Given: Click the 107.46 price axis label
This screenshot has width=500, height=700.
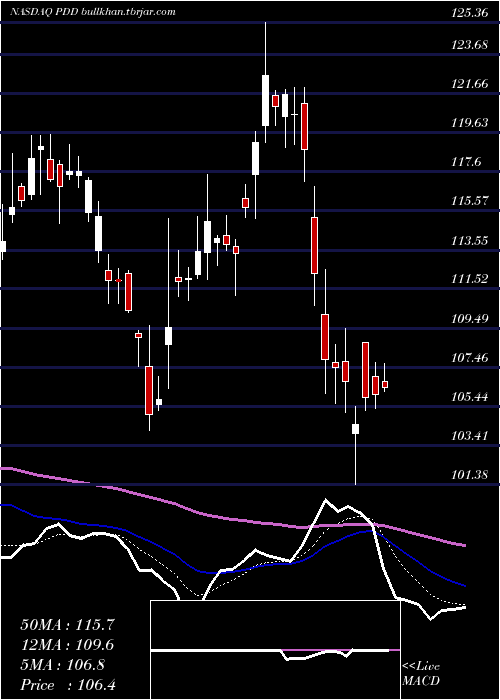Looking at the screenshot, I should point(469,358).
